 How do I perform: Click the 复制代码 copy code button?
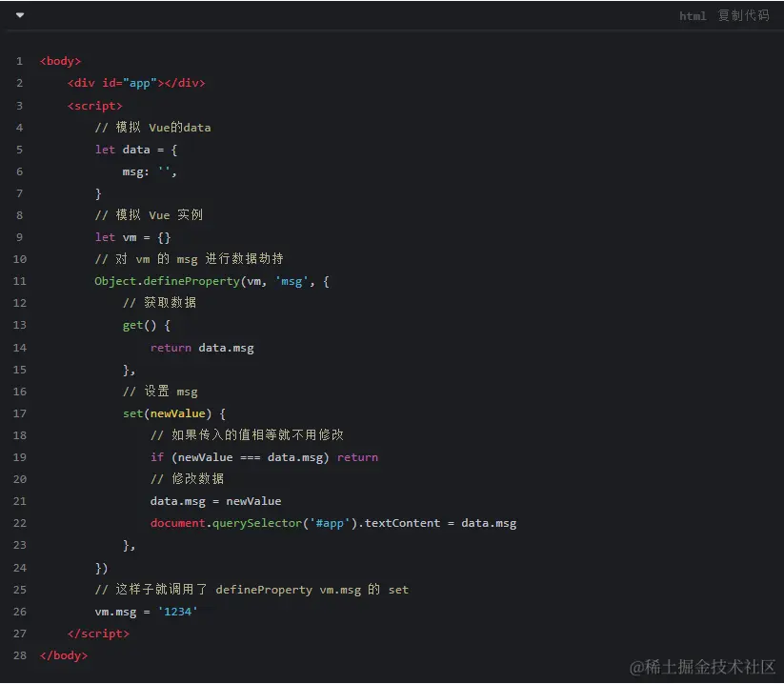(x=743, y=15)
